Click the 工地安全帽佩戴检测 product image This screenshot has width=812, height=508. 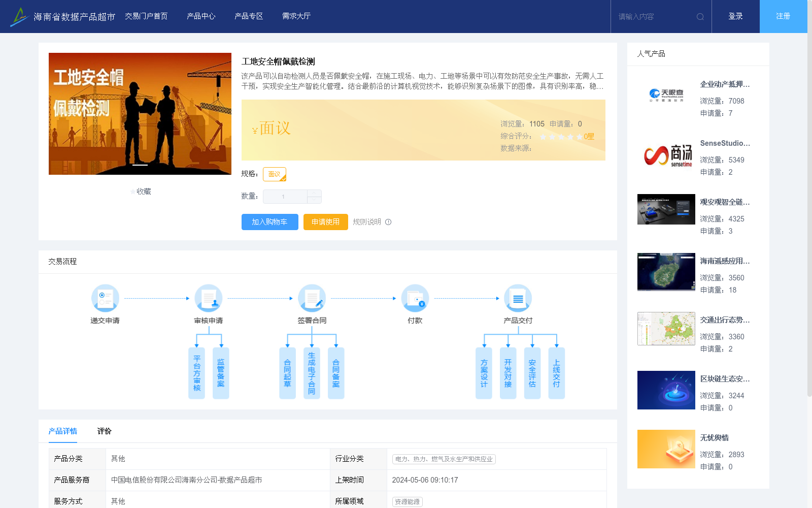click(x=140, y=114)
